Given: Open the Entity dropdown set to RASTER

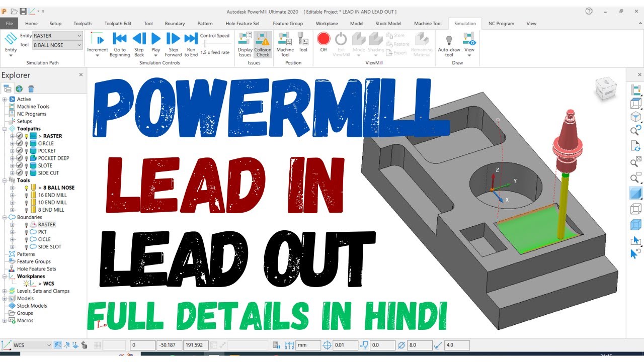Looking at the screenshot, I should click(x=57, y=36).
